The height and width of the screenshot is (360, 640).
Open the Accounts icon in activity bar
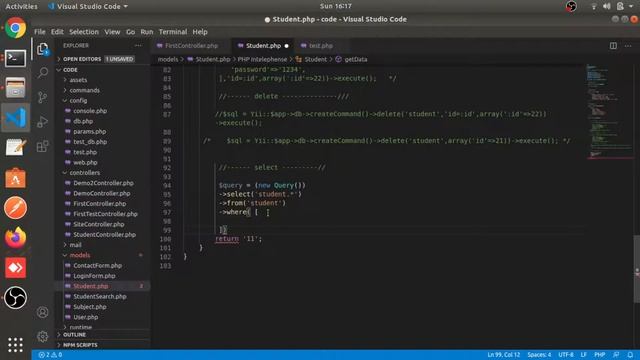pos(42,312)
